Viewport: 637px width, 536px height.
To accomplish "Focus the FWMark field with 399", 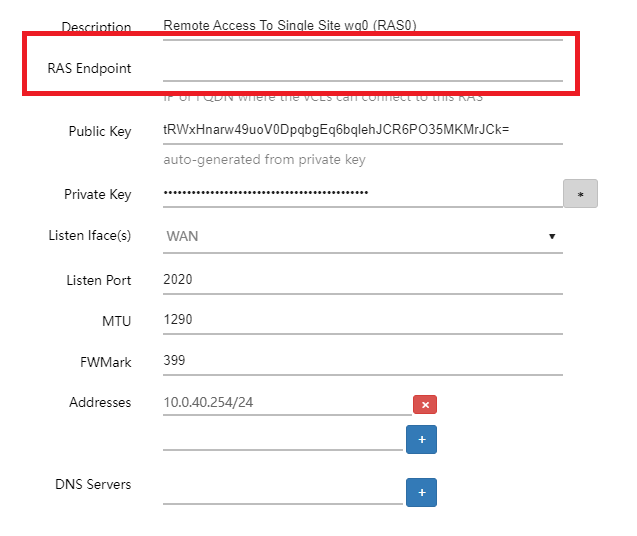I will point(362,360).
